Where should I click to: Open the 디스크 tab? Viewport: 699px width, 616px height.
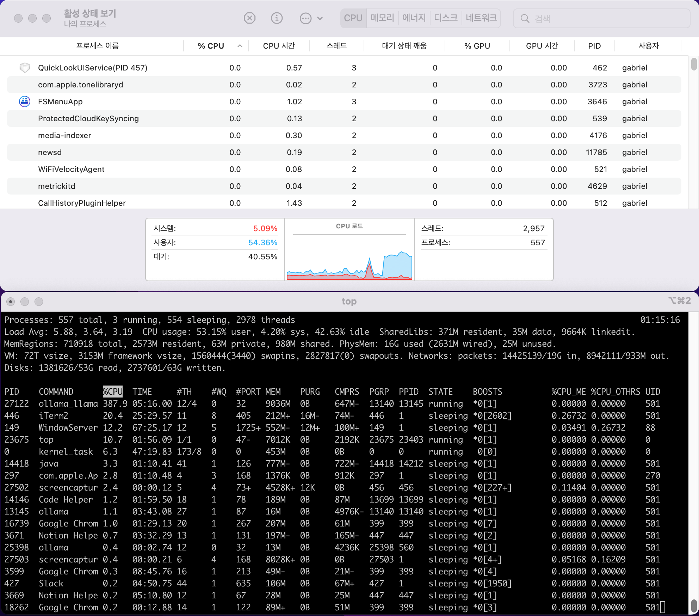click(446, 18)
